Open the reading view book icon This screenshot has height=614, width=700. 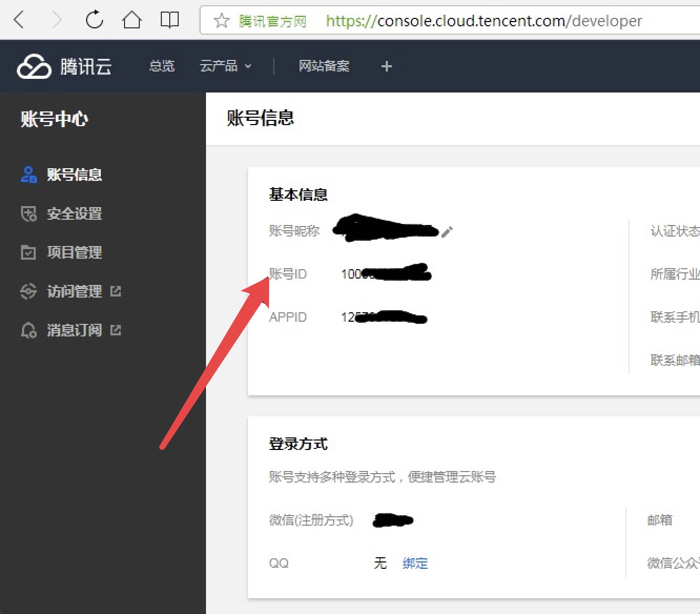pyautogui.click(x=169, y=20)
